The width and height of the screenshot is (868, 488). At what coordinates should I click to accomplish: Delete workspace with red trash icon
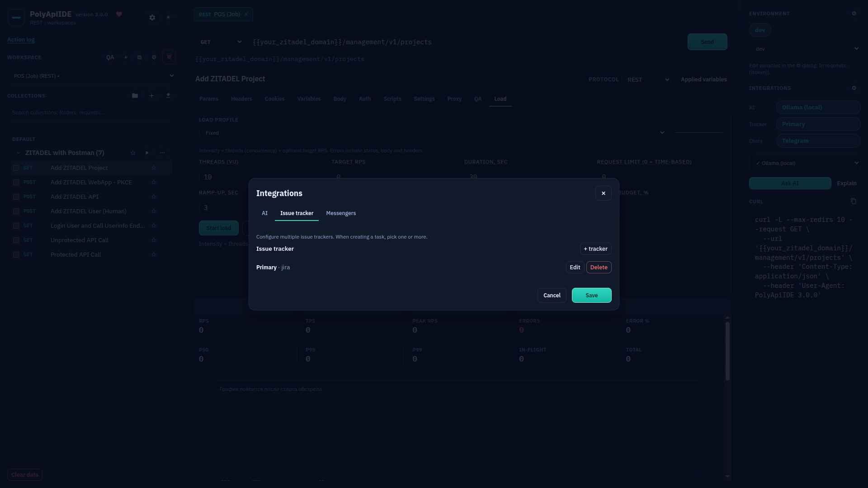(169, 57)
